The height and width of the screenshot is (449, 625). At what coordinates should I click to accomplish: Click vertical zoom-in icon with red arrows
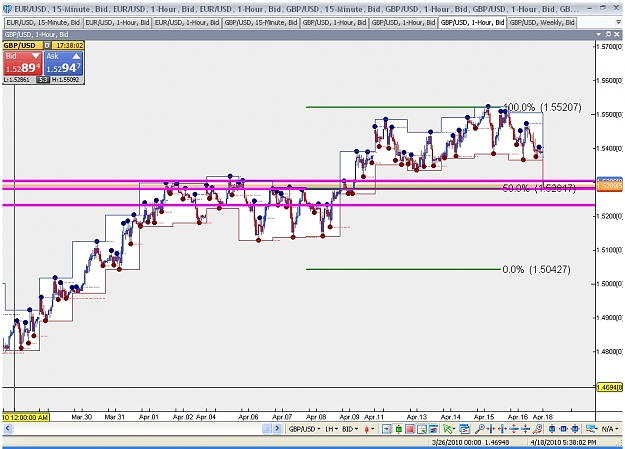514,429
